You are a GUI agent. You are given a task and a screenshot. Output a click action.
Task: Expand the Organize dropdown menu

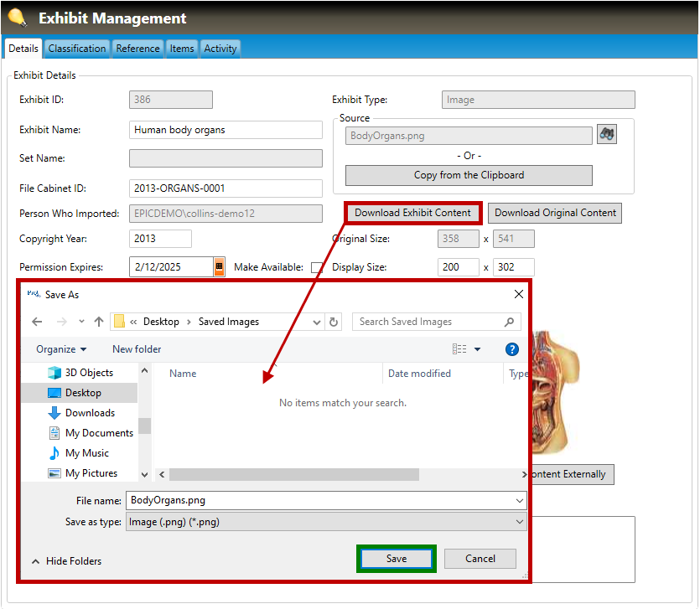pyautogui.click(x=61, y=349)
